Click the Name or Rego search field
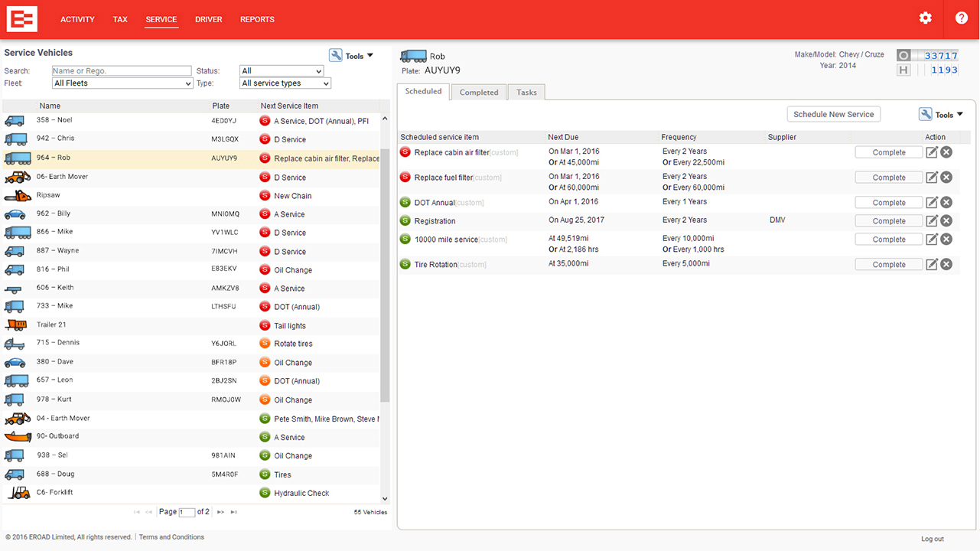980x551 pixels. [x=122, y=71]
